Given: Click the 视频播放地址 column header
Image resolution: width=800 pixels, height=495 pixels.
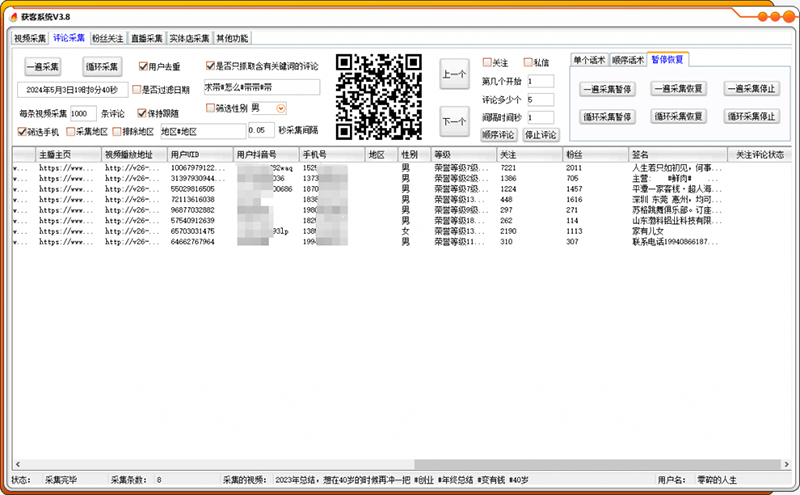Looking at the screenshot, I should coord(135,155).
